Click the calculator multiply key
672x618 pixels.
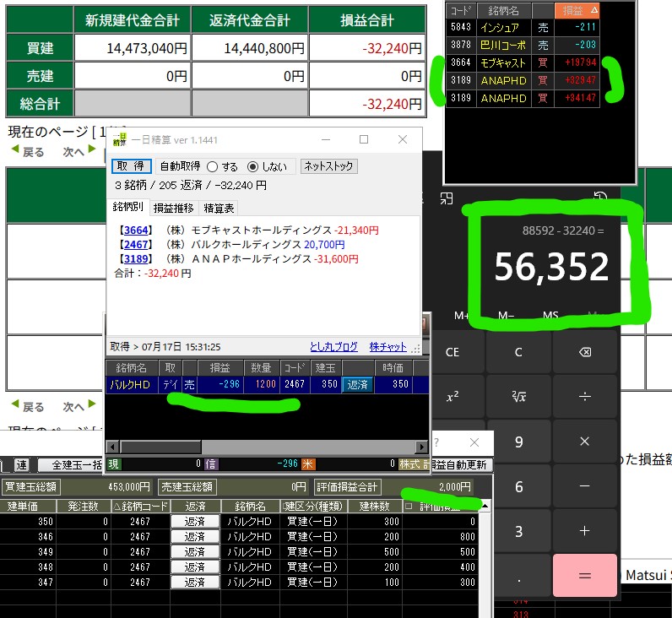point(584,442)
